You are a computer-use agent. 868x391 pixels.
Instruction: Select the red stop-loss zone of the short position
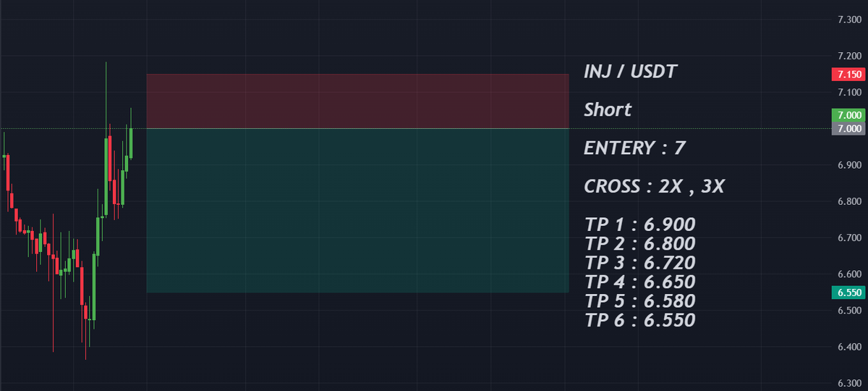click(x=357, y=101)
